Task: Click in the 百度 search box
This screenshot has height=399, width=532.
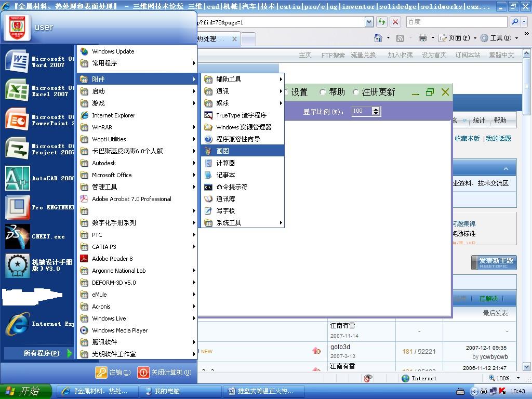Action: (x=457, y=22)
